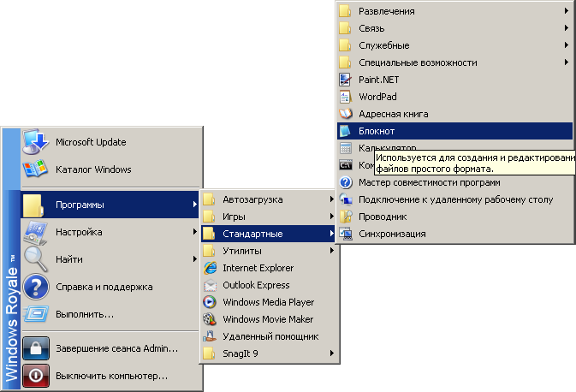Click the Каталог Windows flag icon
Image resolution: width=576 pixels, height=392 pixels.
[35, 169]
